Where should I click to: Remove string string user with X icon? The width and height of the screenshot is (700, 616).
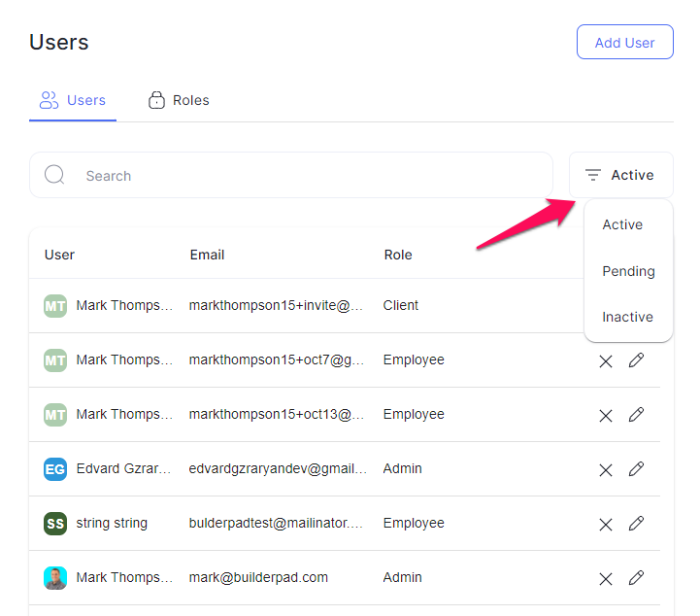606,525
